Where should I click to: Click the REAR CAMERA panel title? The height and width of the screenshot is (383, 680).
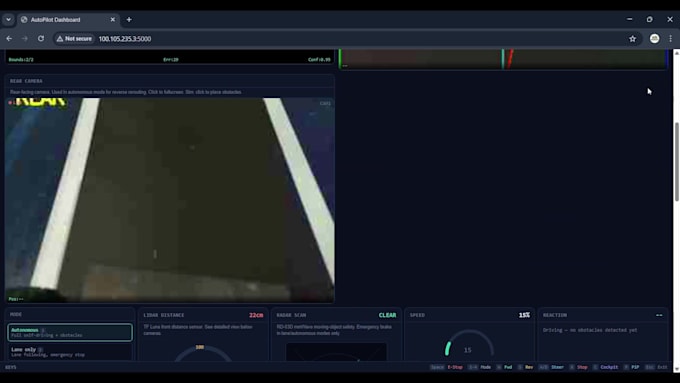[26, 81]
